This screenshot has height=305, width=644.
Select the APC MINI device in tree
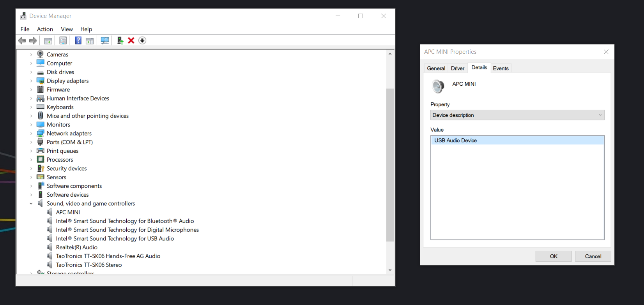tap(68, 212)
